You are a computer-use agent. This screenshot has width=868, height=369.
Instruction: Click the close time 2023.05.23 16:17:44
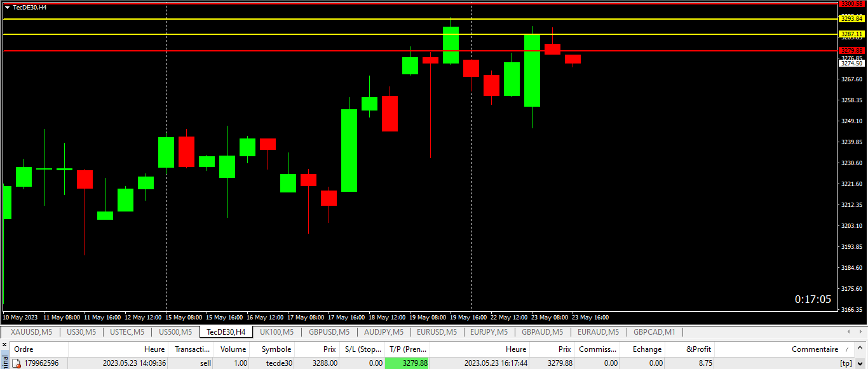495,363
